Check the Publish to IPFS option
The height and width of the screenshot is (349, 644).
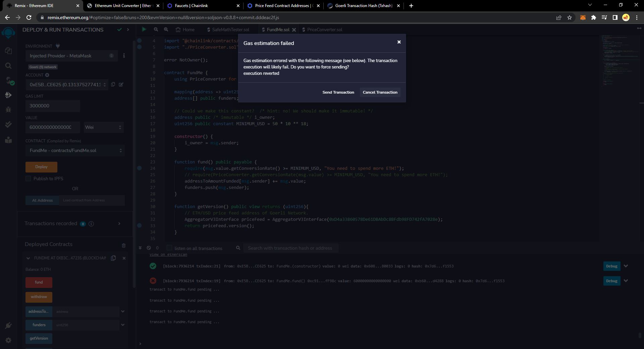[28, 179]
